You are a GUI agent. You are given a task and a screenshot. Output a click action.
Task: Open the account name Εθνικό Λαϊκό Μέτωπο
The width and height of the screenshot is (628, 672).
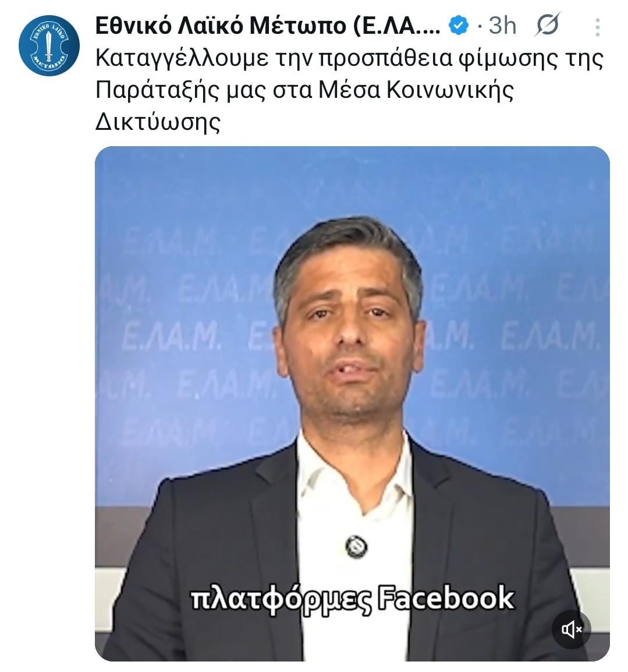pos(221,26)
